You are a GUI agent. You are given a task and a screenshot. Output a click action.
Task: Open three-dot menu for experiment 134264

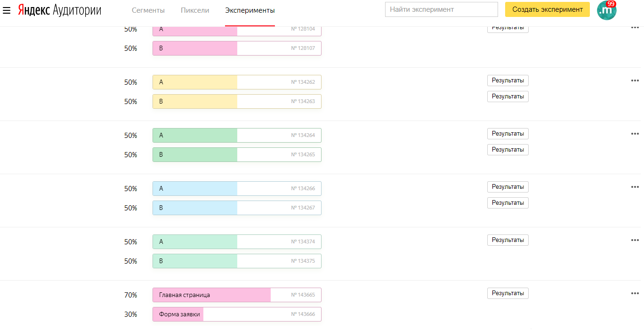tap(635, 134)
